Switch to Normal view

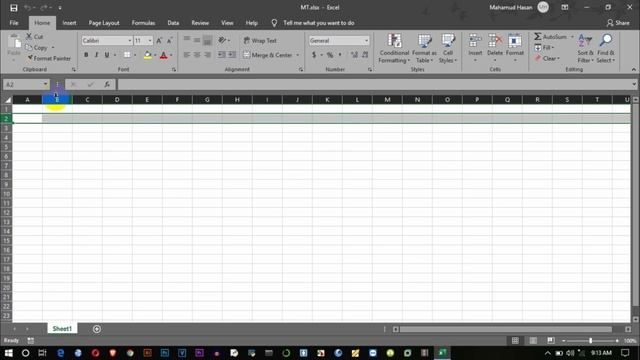coord(515,340)
